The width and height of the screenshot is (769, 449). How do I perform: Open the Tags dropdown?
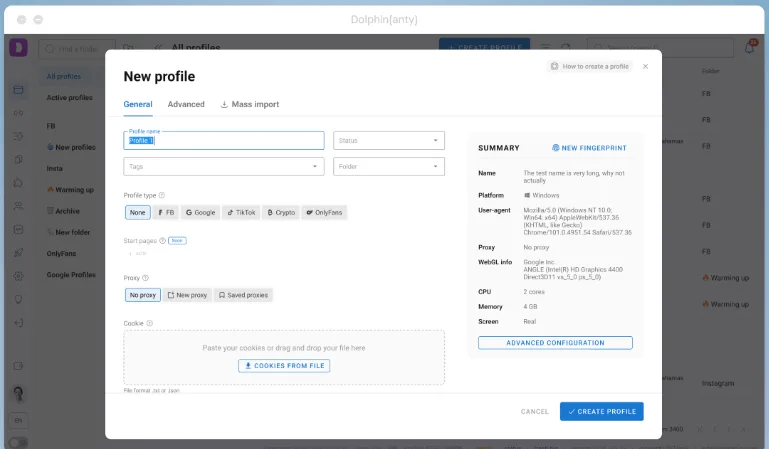pyautogui.click(x=224, y=166)
